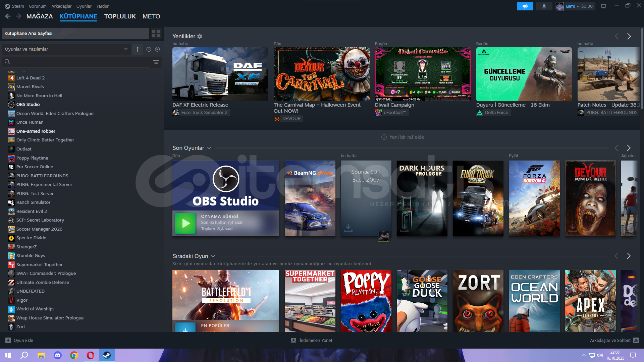Toggle the recent activity clock filter
Screen dimensions: 644x362
point(149,49)
